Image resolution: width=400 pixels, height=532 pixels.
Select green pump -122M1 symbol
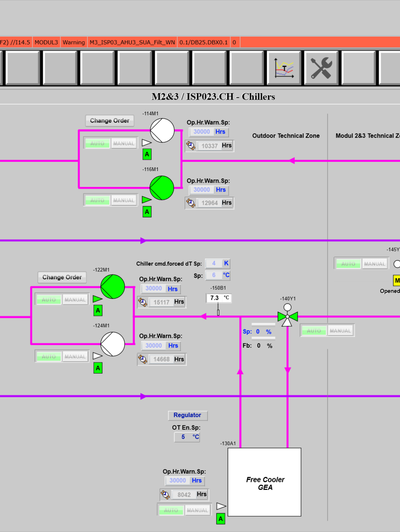[x=113, y=287]
